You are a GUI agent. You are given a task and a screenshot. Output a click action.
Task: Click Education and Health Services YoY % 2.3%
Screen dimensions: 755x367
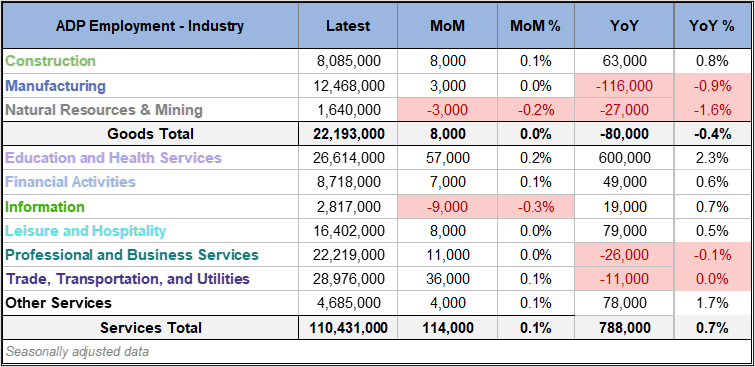click(x=712, y=158)
